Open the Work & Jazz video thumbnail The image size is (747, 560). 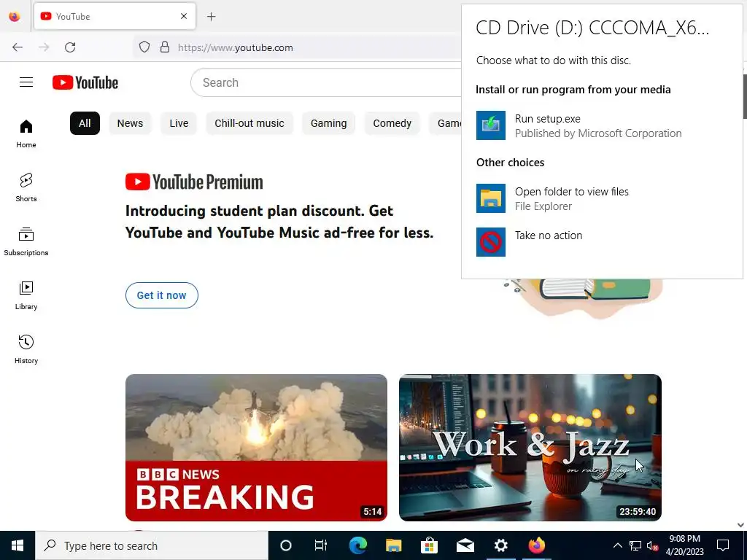530,448
